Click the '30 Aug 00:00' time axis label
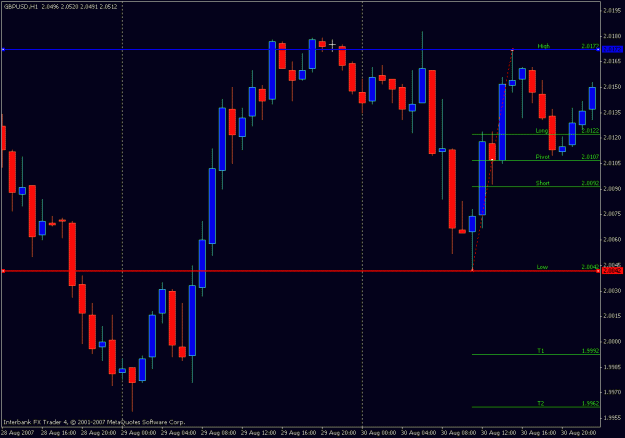This screenshot has height=438, width=625. (x=379, y=432)
